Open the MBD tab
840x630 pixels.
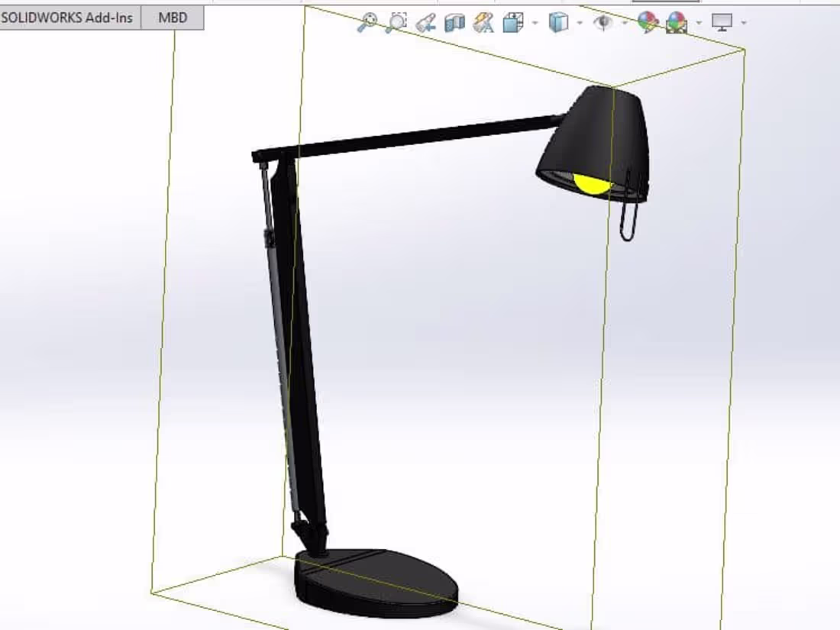(x=173, y=17)
